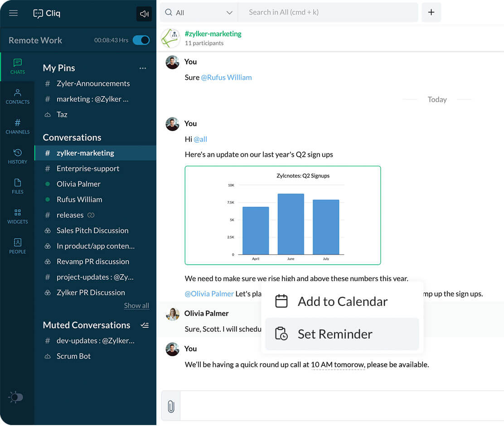Open the Files tab

(x=17, y=186)
